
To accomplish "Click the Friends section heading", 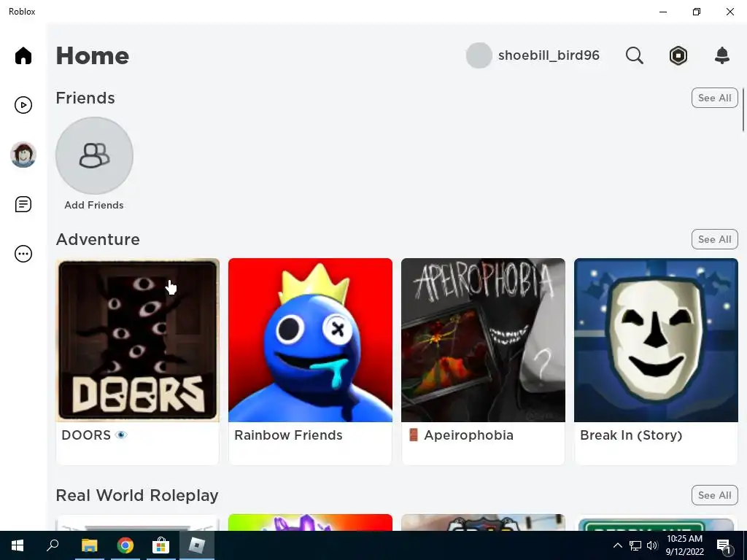I will click(x=85, y=98).
